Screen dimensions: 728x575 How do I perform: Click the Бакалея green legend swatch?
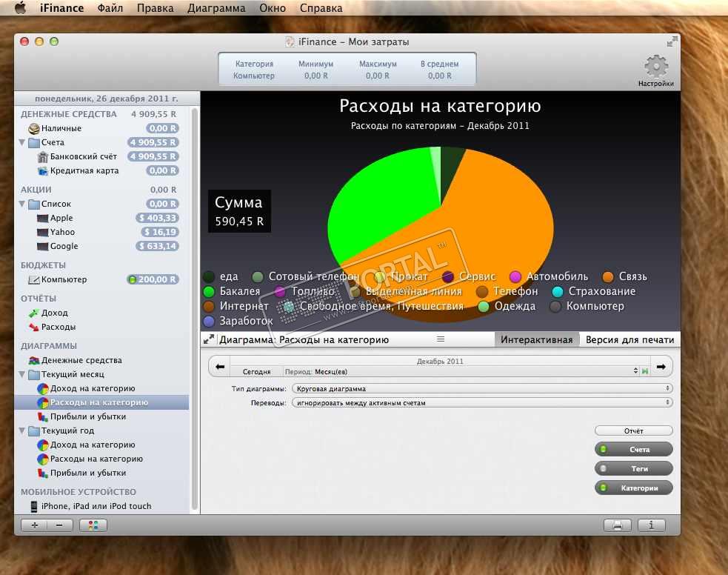click(x=209, y=292)
